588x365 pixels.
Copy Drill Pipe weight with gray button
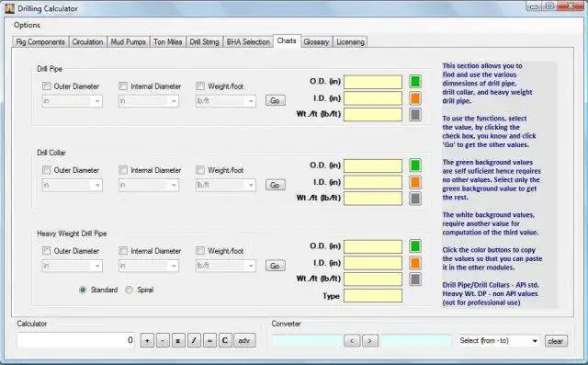[x=415, y=115]
